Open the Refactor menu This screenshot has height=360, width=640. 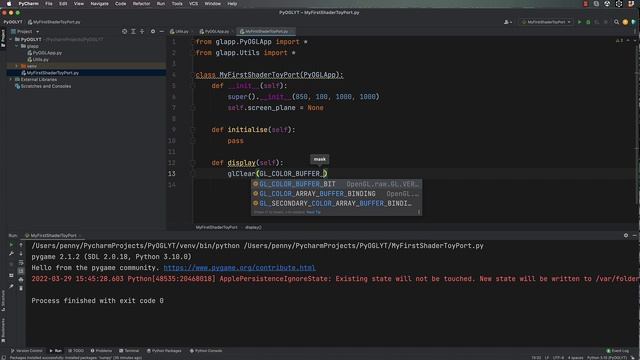point(141,4)
